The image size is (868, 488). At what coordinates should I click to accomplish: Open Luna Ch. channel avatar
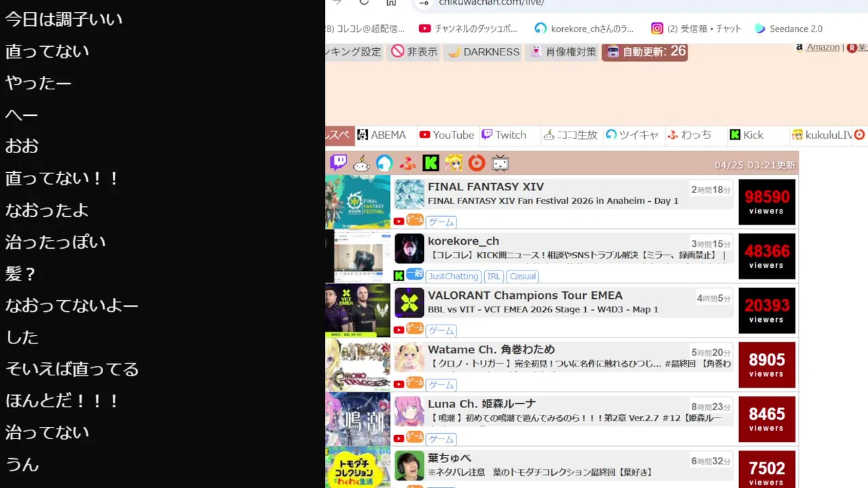pyautogui.click(x=410, y=411)
